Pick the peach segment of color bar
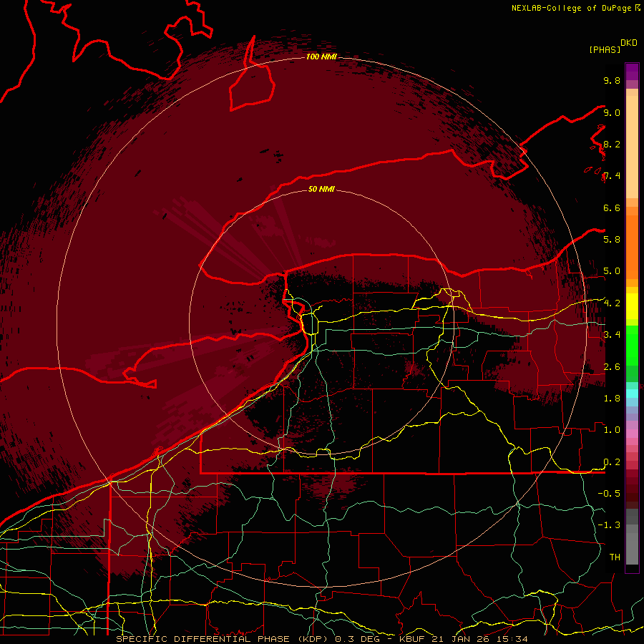Screen dimensions: 644x644 coord(632,147)
